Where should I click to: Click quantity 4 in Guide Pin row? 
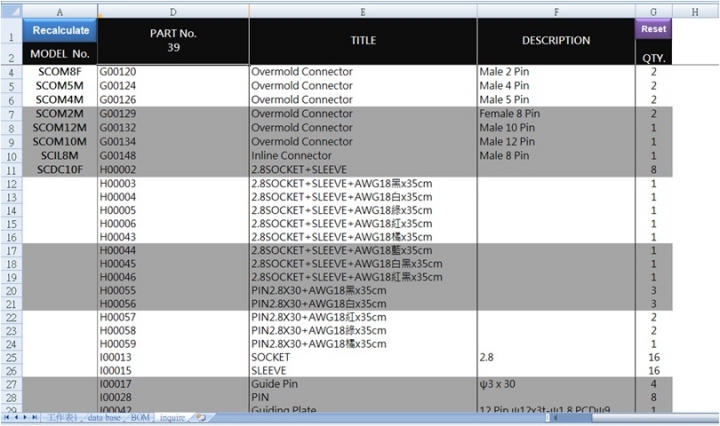[x=653, y=384]
